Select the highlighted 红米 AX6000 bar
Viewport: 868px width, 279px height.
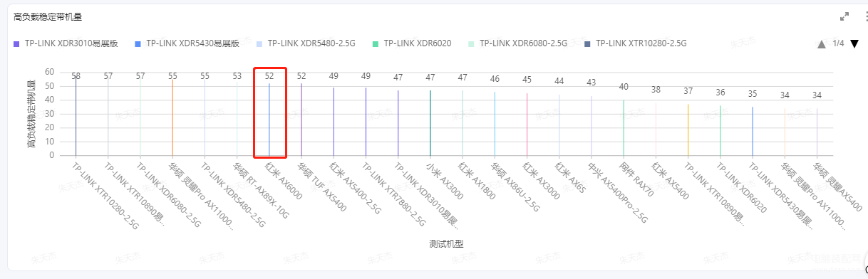[269, 119]
